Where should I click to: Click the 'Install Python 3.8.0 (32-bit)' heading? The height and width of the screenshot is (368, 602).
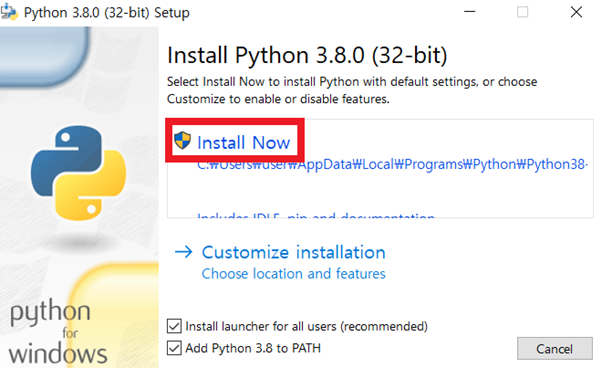pos(307,55)
